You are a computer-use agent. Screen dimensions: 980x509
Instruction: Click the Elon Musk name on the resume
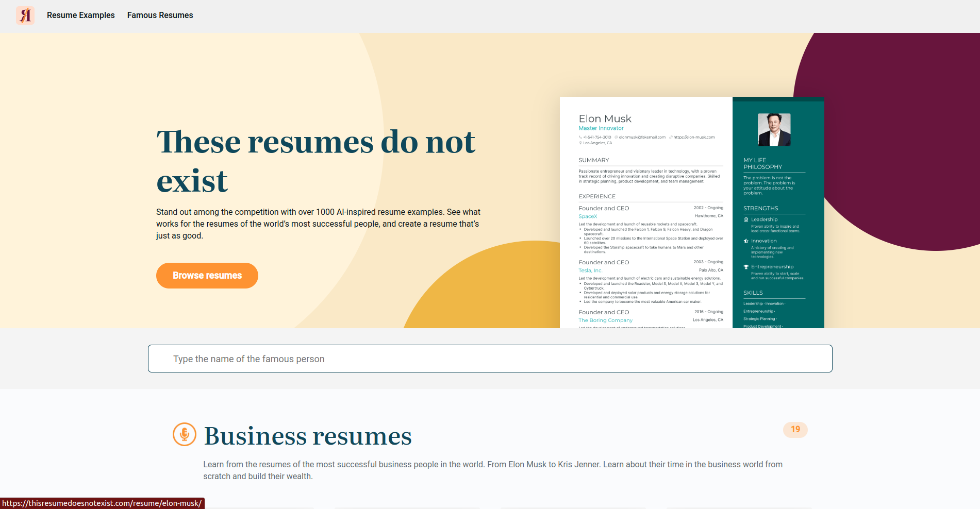click(605, 118)
